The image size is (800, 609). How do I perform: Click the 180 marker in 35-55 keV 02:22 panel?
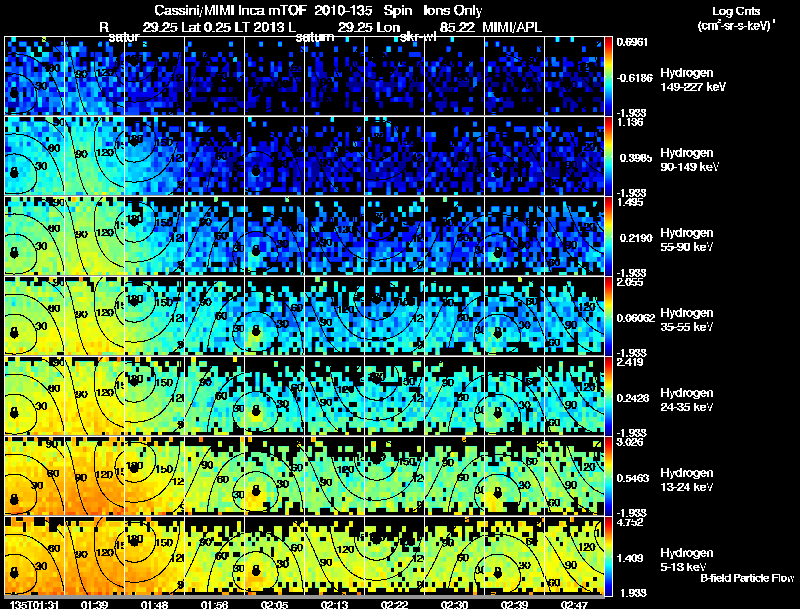tap(377, 299)
